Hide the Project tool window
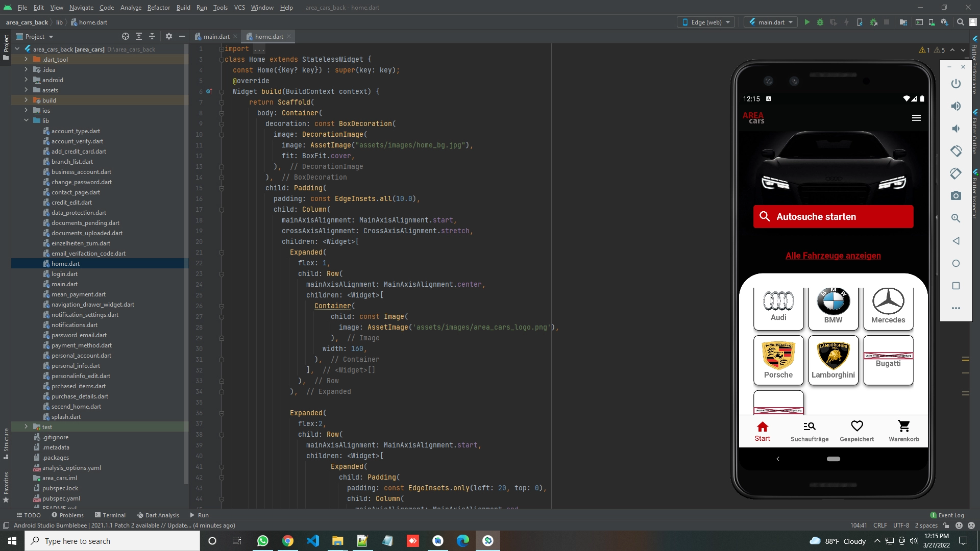980x551 pixels. point(182,37)
